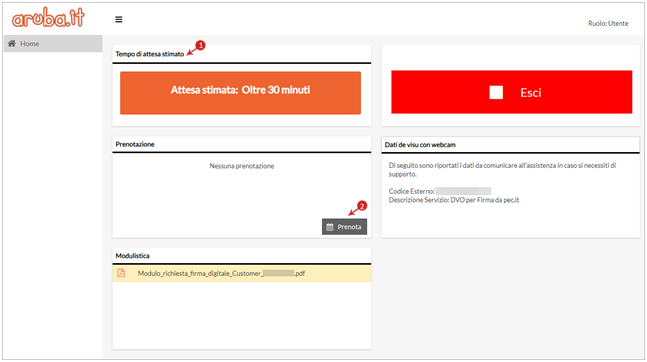Click the Prenotazione panel heading

135,144
